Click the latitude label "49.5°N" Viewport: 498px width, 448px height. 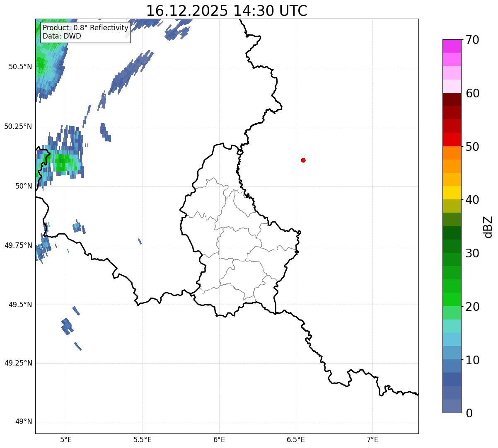click(x=20, y=305)
